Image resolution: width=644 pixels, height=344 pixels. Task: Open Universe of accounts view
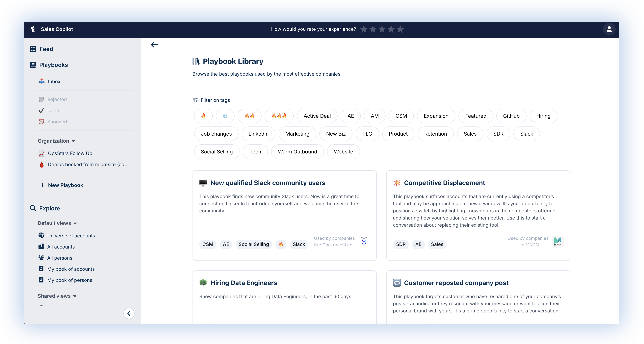click(71, 235)
